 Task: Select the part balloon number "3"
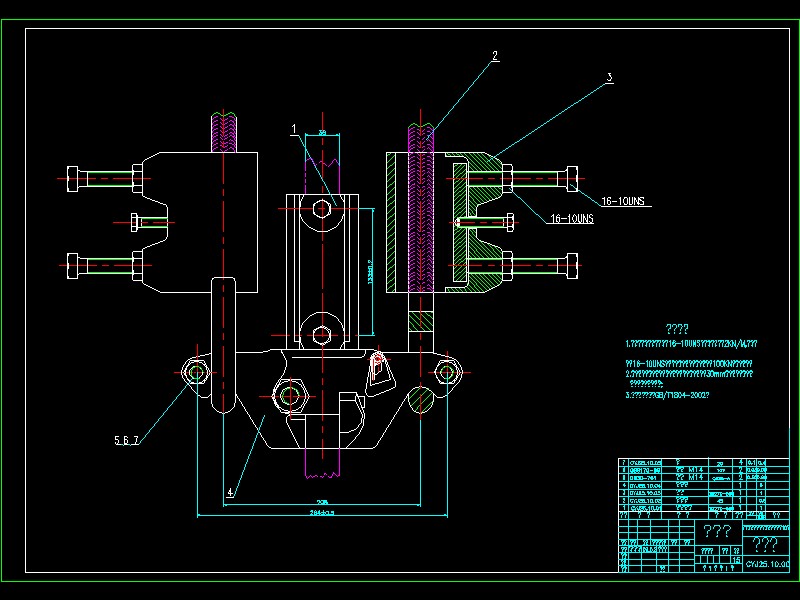click(609, 78)
